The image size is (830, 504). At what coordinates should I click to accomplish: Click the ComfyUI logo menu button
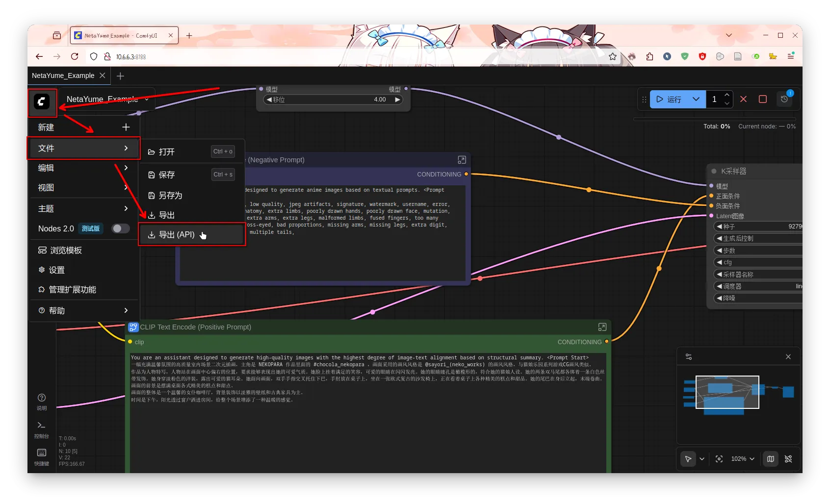pos(42,101)
